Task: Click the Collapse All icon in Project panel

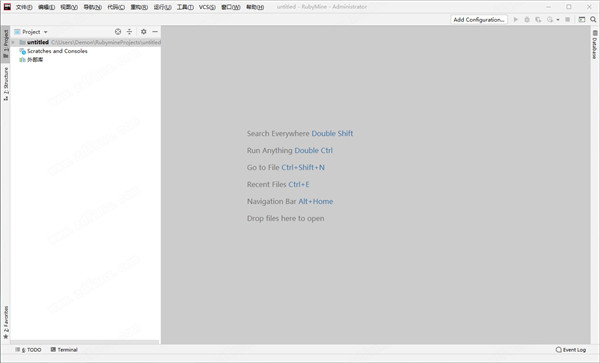Action: pyautogui.click(x=129, y=32)
